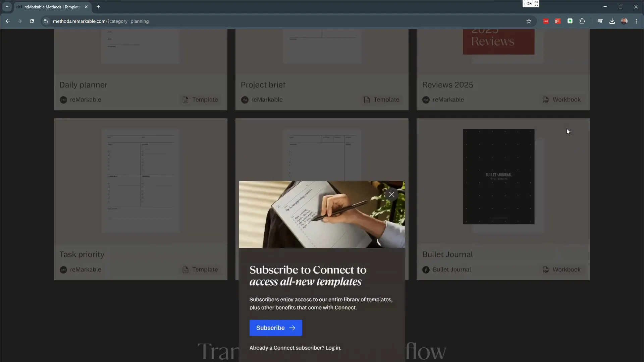The image size is (644, 362).
Task: Click the Template label on Project brief card
Action: coord(386,100)
